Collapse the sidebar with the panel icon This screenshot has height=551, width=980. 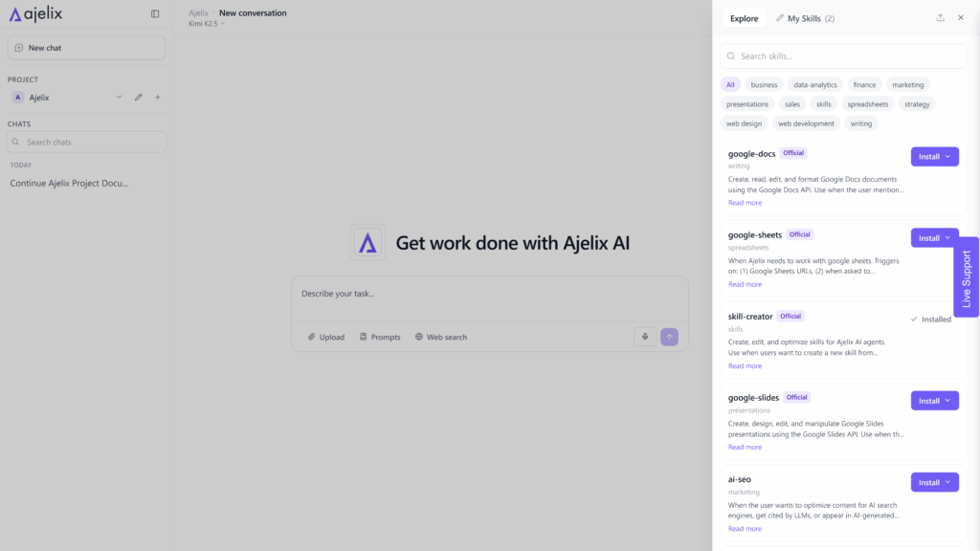coord(155,13)
